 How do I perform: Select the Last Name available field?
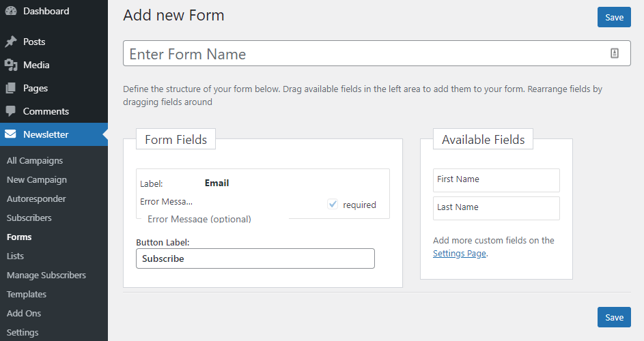pyautogui.click(x=496, y=208)
